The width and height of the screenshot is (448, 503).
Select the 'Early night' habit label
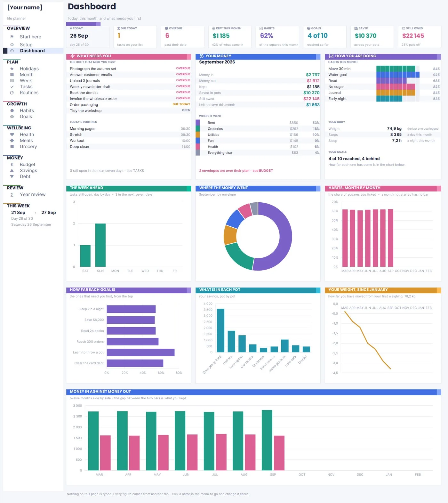[337, 99]
